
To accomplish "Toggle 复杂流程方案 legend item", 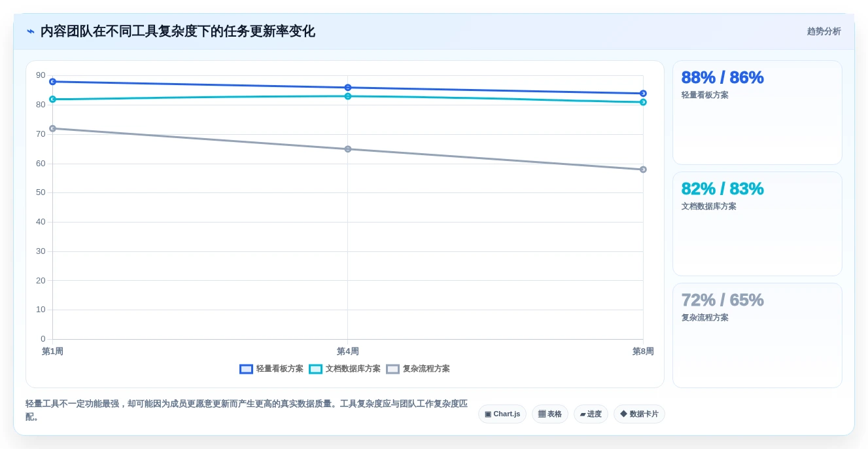I will click(x=418, y=368).
